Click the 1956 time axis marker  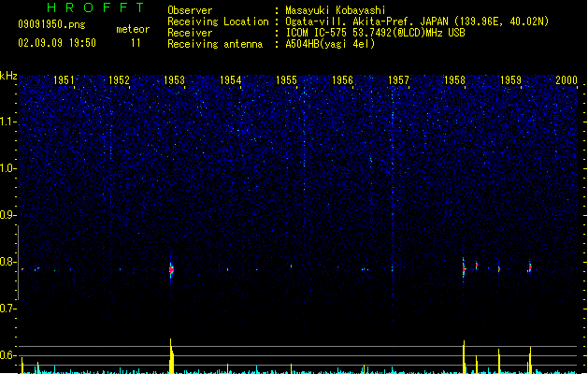click(x=343, y=80)
